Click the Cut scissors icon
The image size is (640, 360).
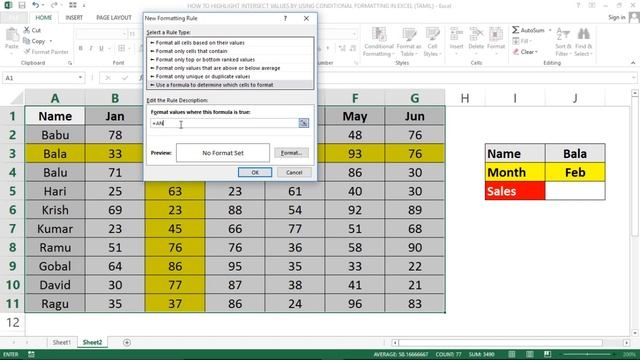point(27,30)
